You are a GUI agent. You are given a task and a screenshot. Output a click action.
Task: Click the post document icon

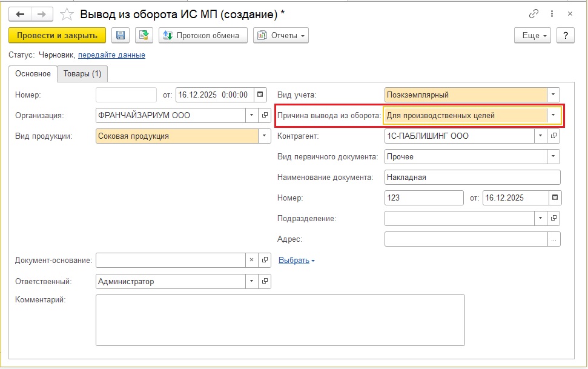(x=144, y=36)
